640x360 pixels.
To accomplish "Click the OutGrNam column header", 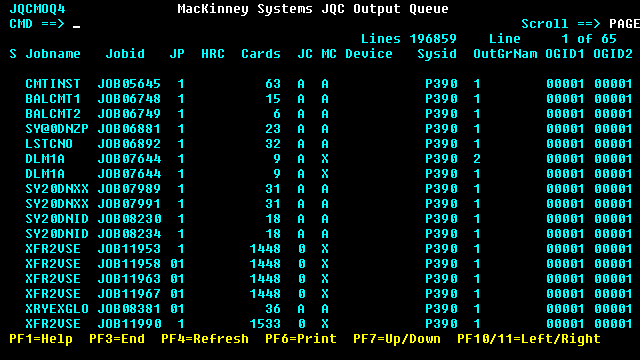I will click(x=505, y=54).
